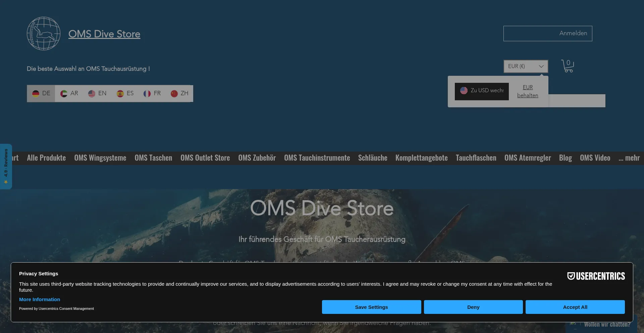Open Alle Produkte menu item

(x=46, y=158)
